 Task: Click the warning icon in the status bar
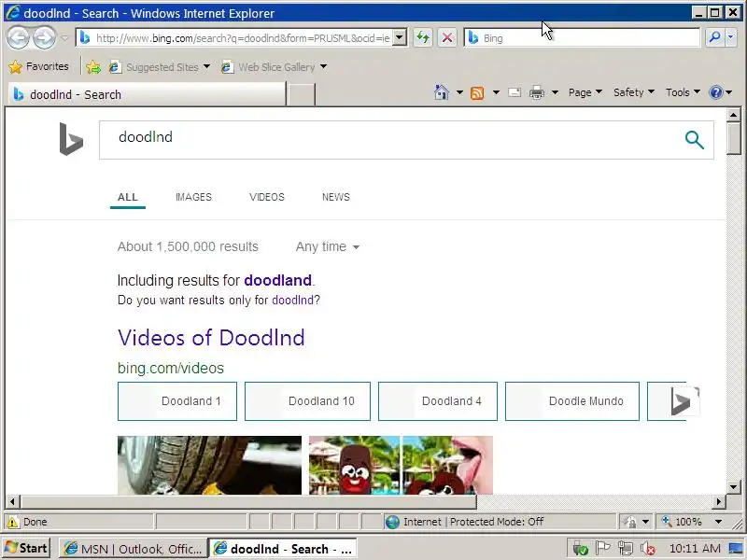[13, 522]
